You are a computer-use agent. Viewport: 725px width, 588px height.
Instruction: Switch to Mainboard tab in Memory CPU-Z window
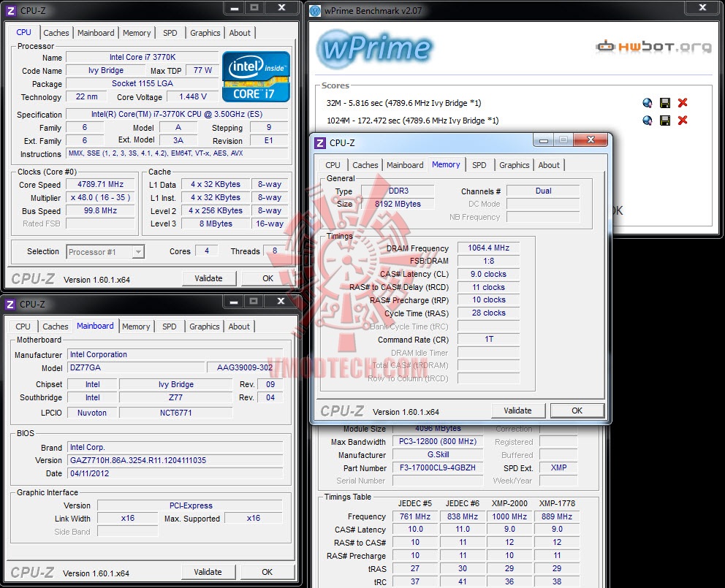[x=405, y=165]
